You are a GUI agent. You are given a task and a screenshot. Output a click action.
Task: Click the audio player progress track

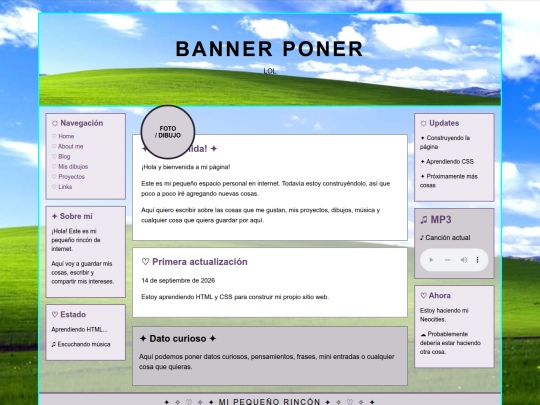pyautogui.click(x=447, y=260)
